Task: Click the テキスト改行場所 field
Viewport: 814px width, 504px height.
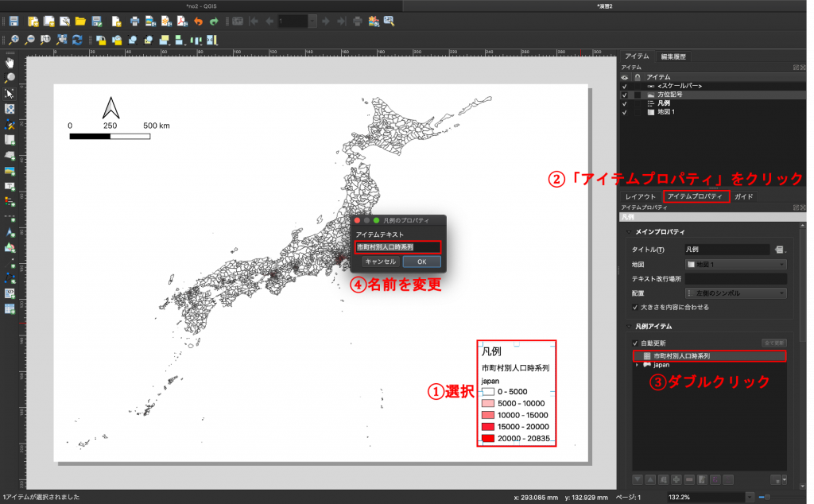Action: click(735, 279)
